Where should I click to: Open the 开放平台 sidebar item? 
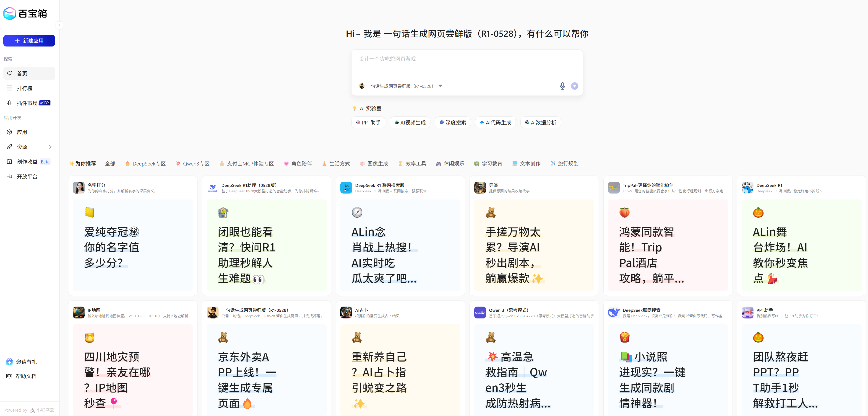pyautogui.click(x=29, y=176)
